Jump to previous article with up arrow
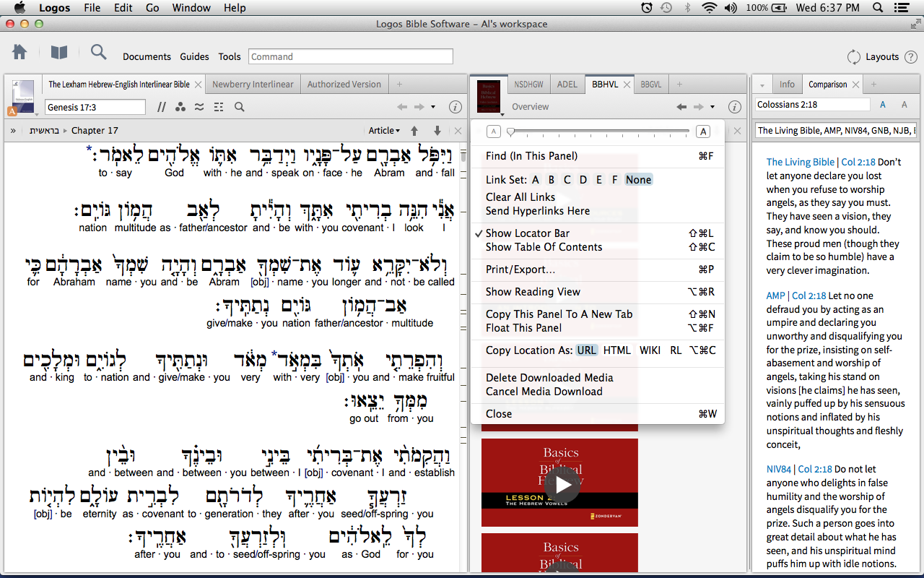Viewport: 924px width, 578px height. click(414, 131)
